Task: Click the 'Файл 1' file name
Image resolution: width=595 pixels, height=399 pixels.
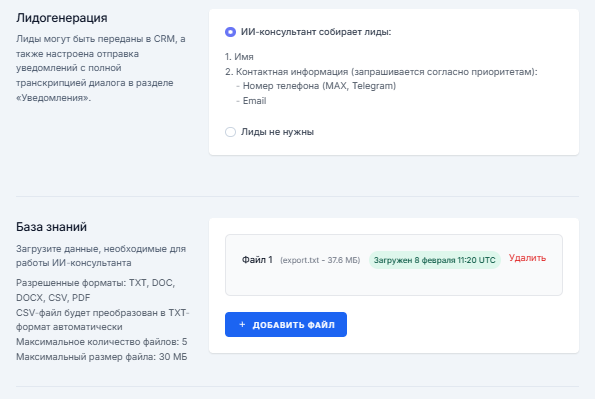Action: [257, 260]
